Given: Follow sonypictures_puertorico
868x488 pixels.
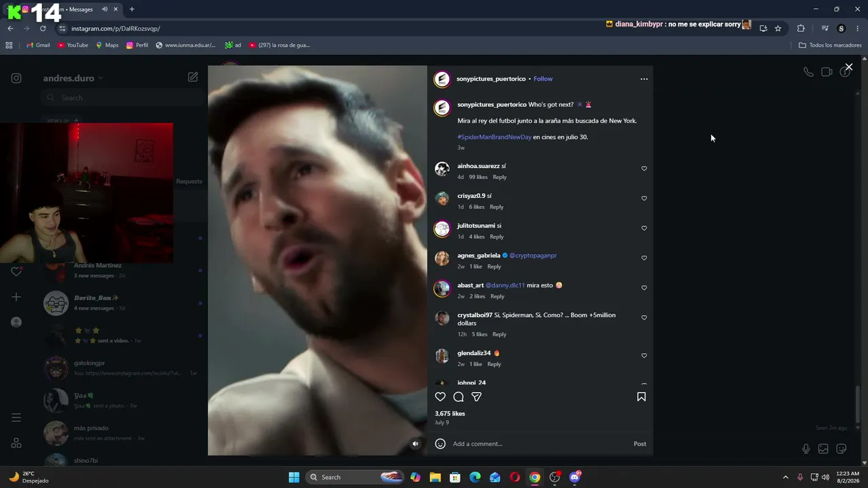Looking at the screenshot, I should (x=543, y=79).
